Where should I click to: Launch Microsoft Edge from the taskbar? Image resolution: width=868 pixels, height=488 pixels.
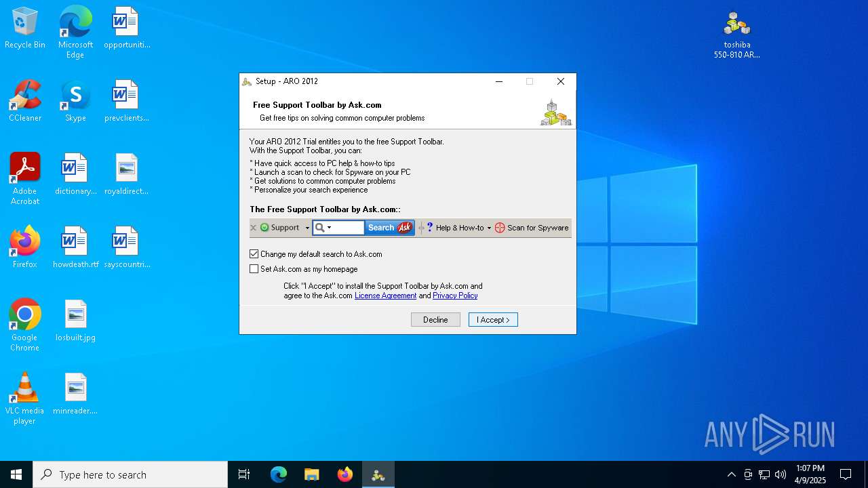pyautogui.click(x=279, y=474)
